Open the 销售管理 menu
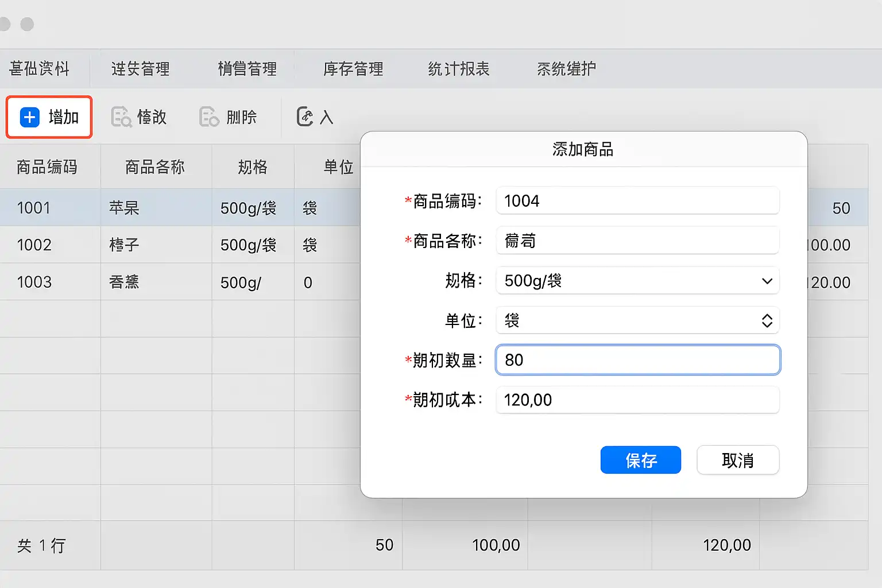Screen dimensions: 882x588 pyautogui.click(x=247, y=69)
